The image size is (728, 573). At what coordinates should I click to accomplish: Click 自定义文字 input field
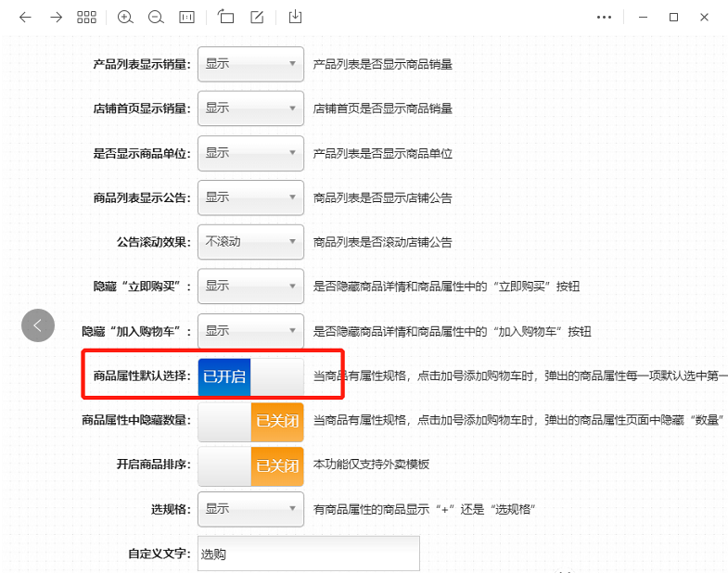pyautogui.click(x=308, y=554)
